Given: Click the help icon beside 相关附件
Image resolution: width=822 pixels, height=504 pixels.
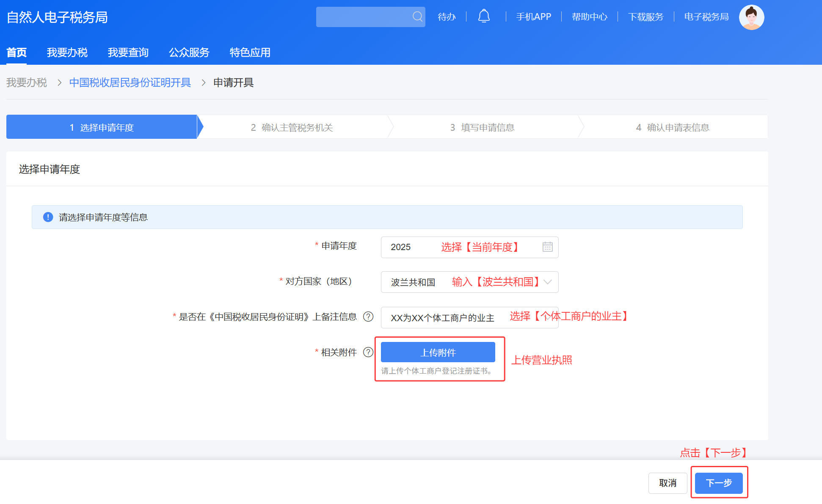Looking at the screenshot, I should (368, 352).
